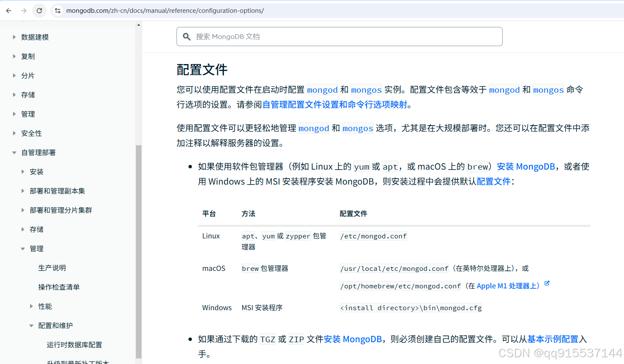Click MSI 安装程序 cell in the table
Viewport: 624px width, 364px height.
tap(262, 308)
